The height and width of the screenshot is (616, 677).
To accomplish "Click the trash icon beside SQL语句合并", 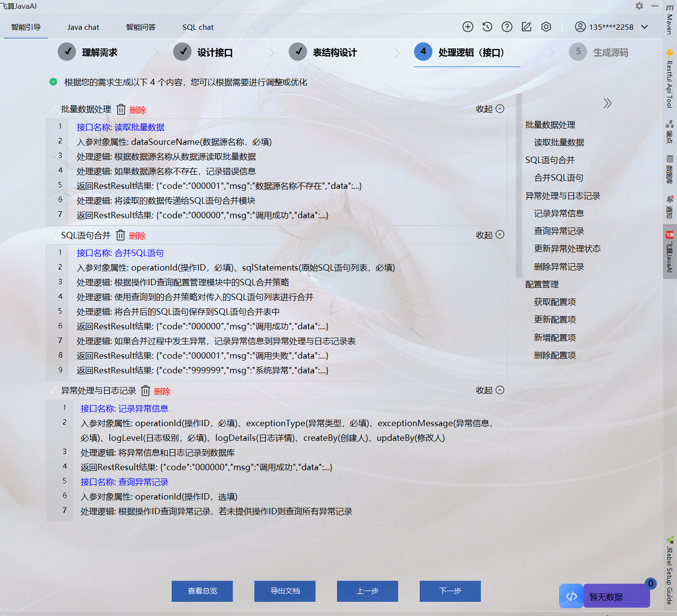I will (120, 235).
